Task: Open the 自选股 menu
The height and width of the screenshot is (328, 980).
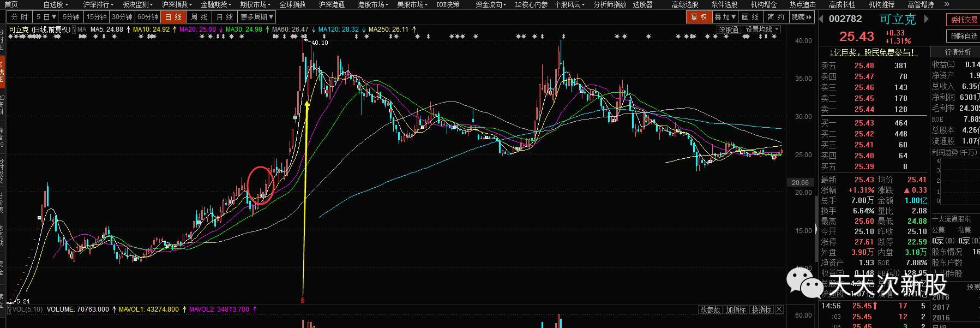Action: 56,4
